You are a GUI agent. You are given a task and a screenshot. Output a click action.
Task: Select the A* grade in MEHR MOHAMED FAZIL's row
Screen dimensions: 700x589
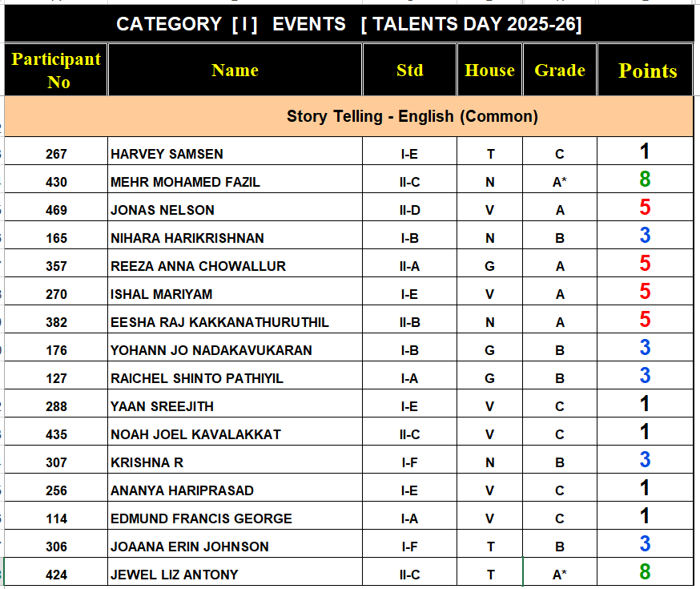point(560,180)
